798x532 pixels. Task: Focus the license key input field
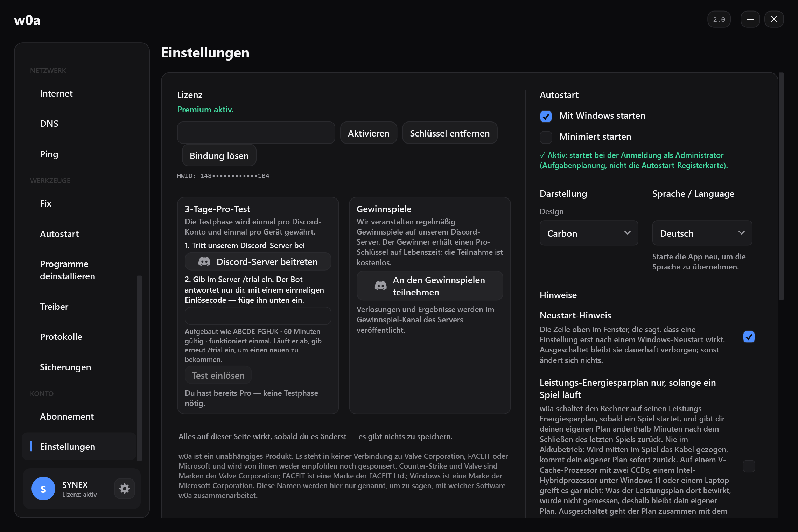point(256,133)
